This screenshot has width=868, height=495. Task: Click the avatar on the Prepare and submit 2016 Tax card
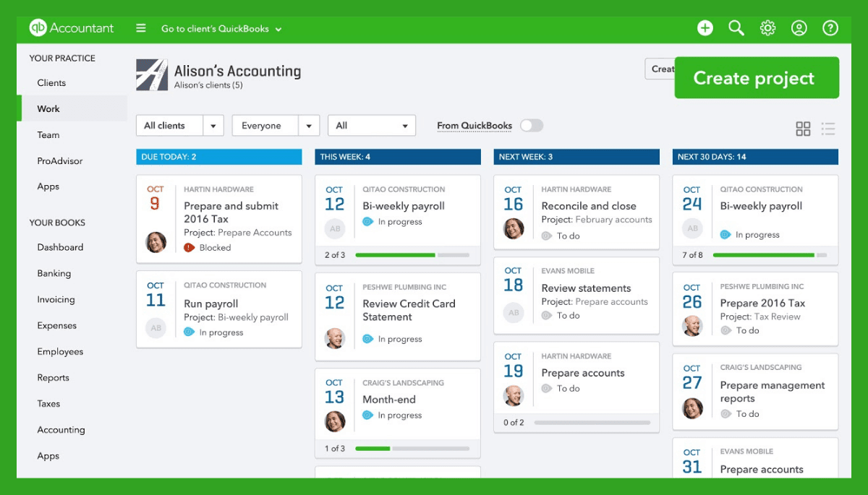[x=156, y=241]
